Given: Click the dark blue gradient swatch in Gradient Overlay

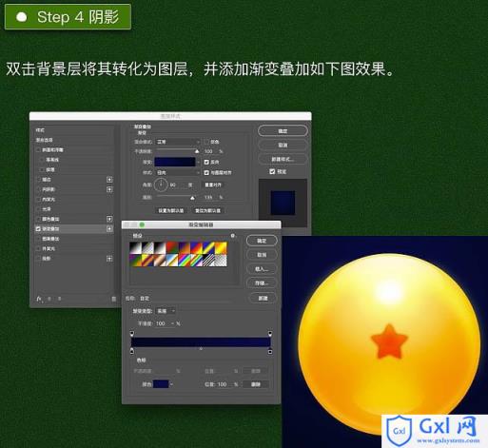Looking at the screenshot, I should (175, 162).
